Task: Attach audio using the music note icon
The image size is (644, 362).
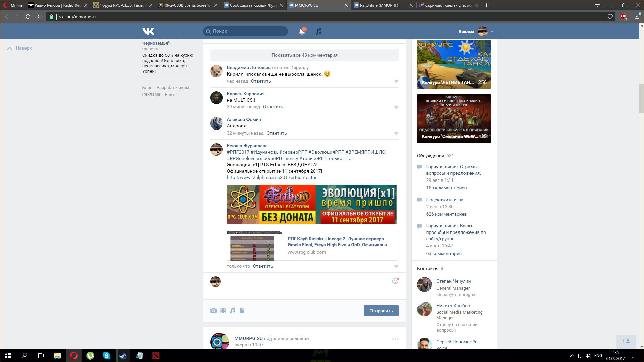Action: tap(232, 311)
